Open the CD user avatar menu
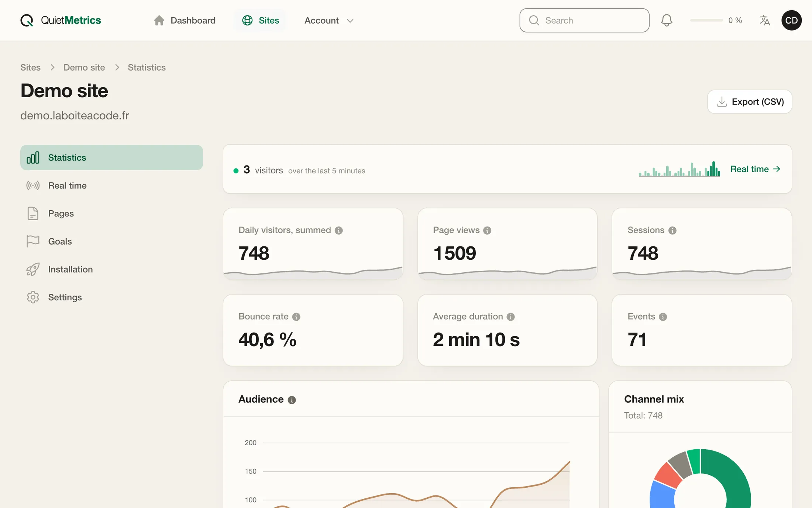The width and height of the screenshot is (812, 508). [x=791, y=20]
